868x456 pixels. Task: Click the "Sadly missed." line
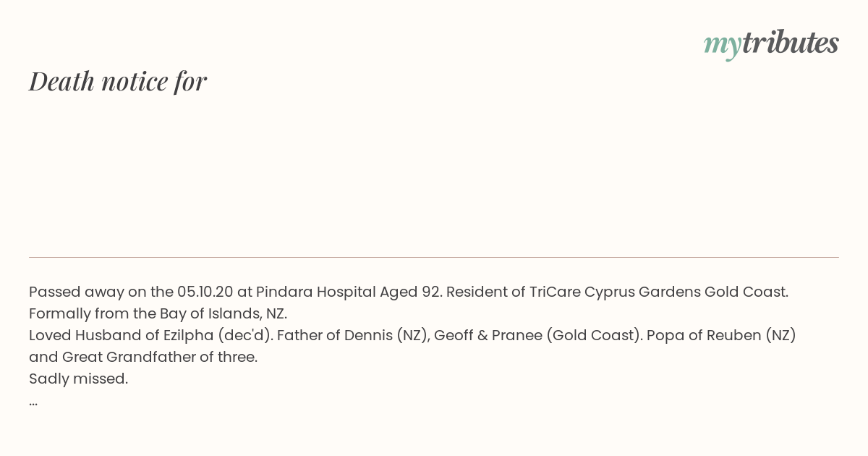pyautogui.click(x=79, y=379)
